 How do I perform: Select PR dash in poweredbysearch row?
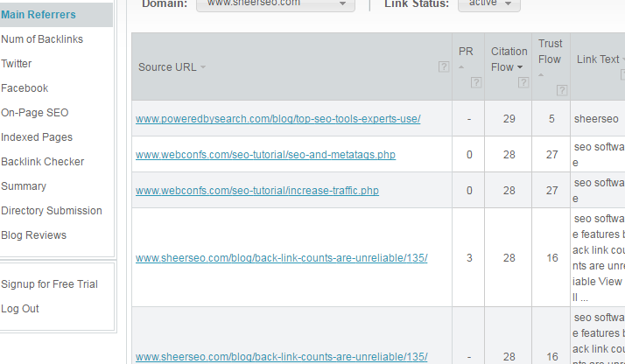(x=469, y=119)
